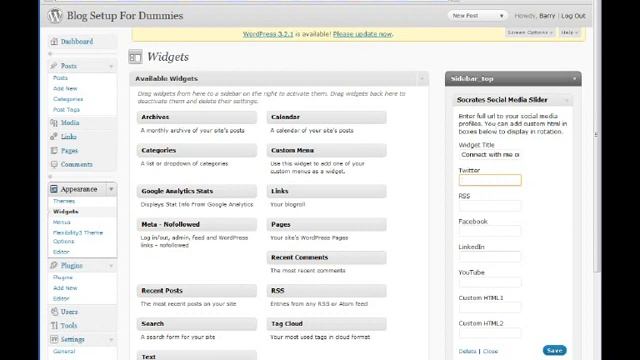Screen dimensions: 640x360
Task: Click the Plugins plug icon
Action: pyautogui.click(x=54, y=266)
